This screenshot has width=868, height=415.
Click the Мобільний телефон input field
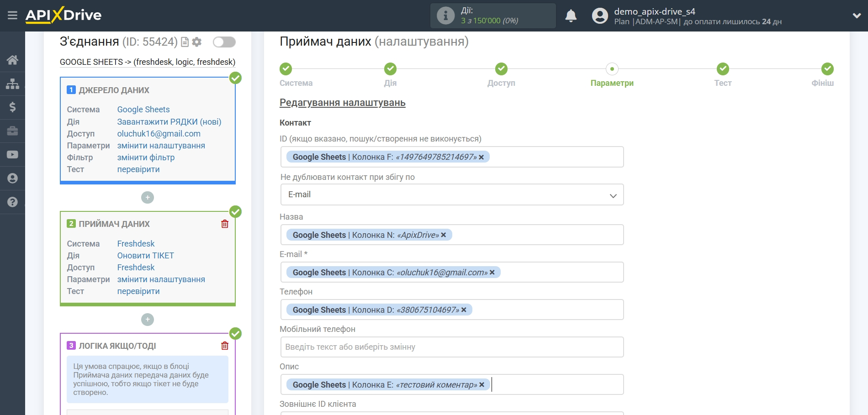tap(452, 347)
